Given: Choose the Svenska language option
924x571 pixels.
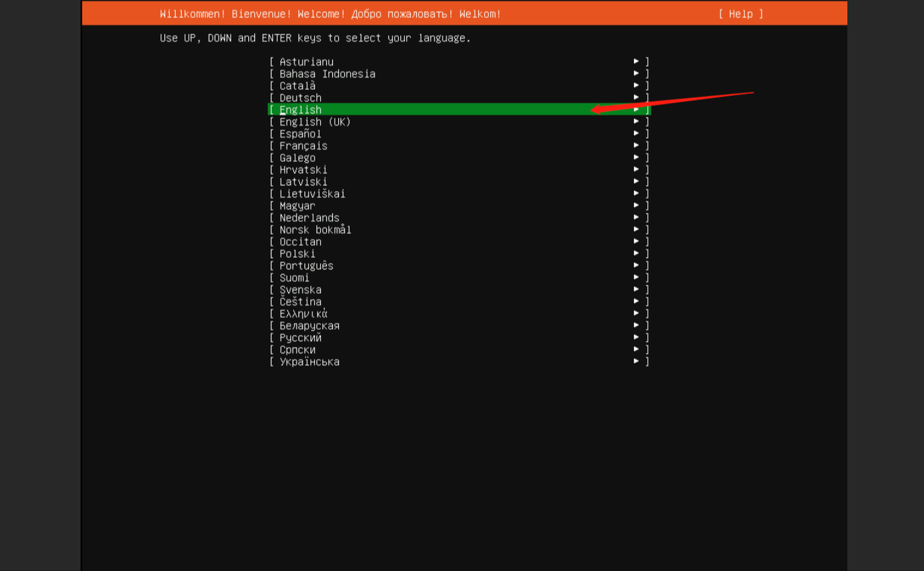Looking at the screenshot, I should [460, 289].
